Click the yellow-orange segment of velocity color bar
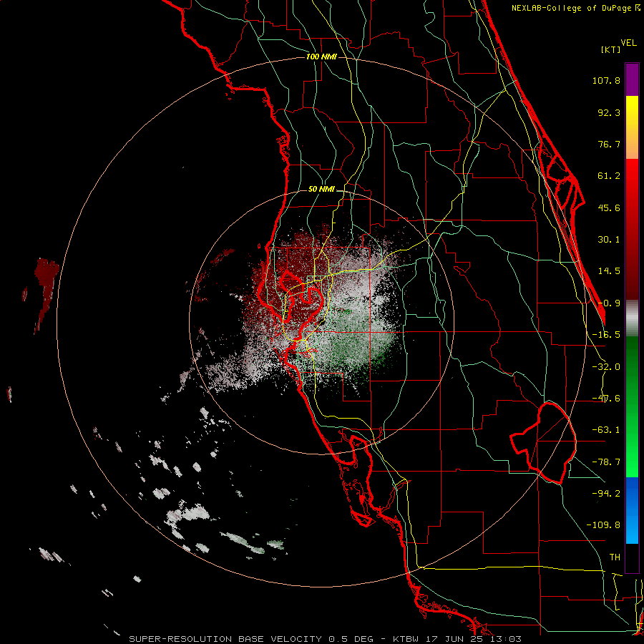 click(x=632, y=127)
